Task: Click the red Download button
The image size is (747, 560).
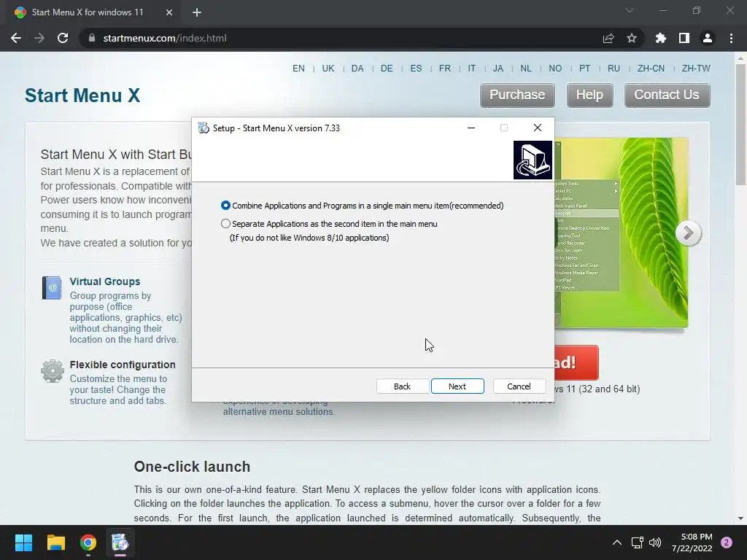Action: (x=576, y=362)
